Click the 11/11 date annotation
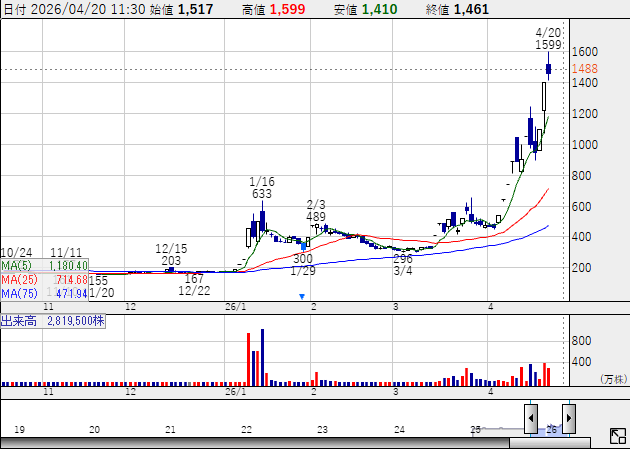630x449 pixels. point(66,253)
